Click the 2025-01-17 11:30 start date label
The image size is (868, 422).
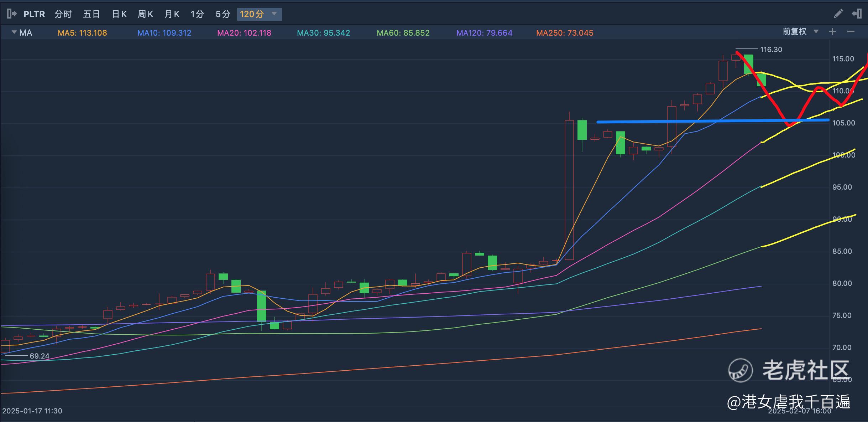click(x=32, y=411)
